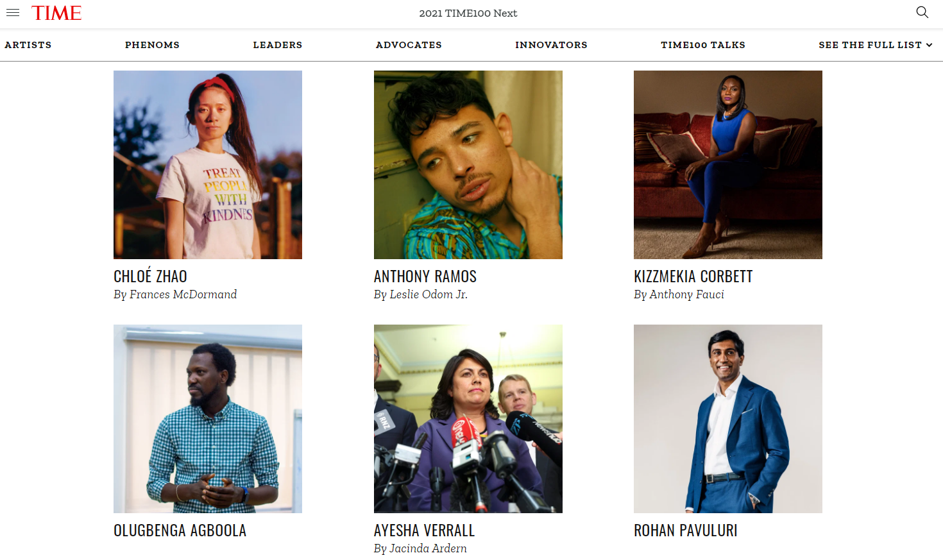Open Chloé Zhao's photo thumbnail
The image size is (943, 560).
pyautogui.click(x=208, y=165)
